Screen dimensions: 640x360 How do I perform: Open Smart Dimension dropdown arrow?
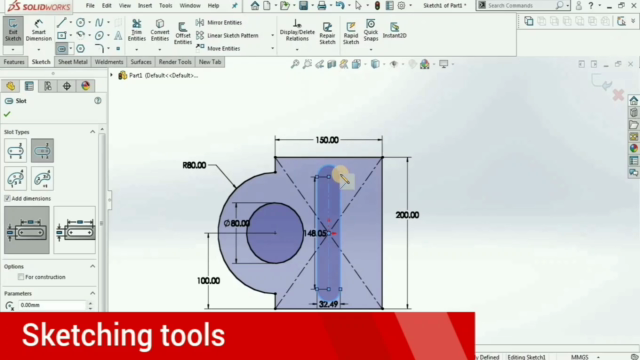point(38,49)
